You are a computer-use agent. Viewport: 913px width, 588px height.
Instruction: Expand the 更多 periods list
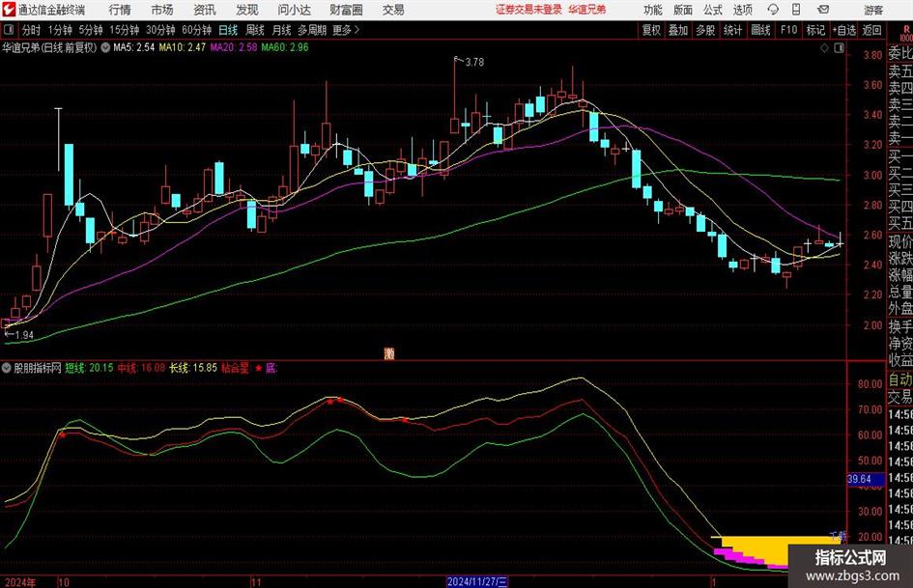pos(346,30)
